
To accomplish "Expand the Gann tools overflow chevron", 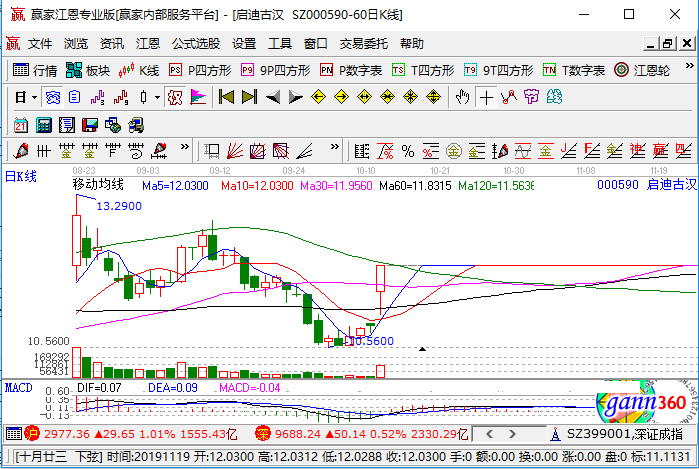I will pyautogui.click(x=334, y=147).
